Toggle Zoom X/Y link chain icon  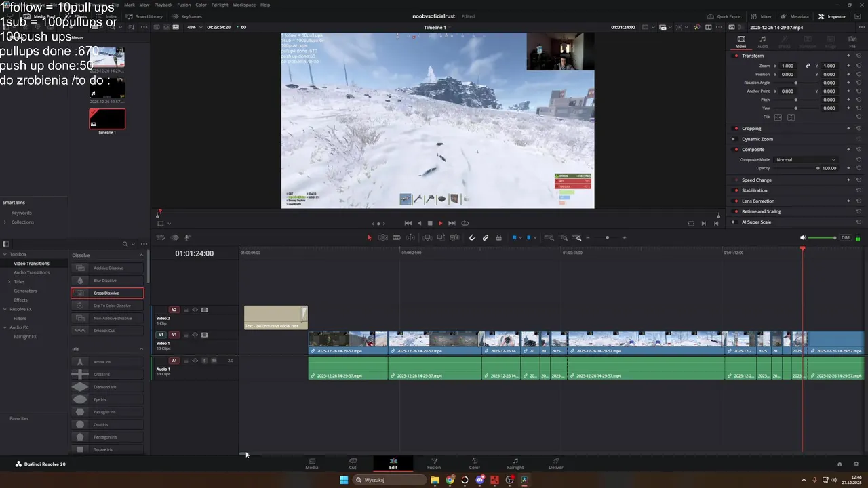click(808, 66)
